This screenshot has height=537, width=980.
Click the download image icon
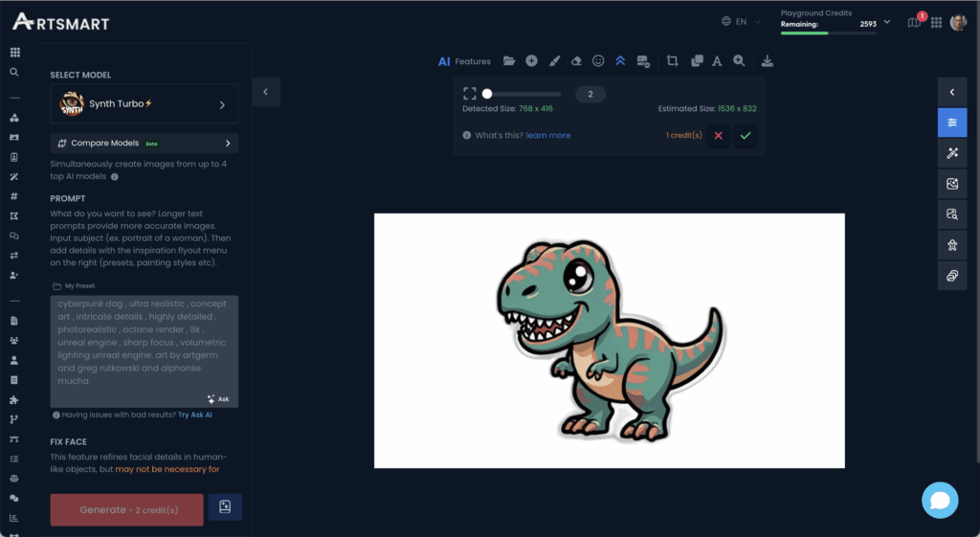point(767,61)
